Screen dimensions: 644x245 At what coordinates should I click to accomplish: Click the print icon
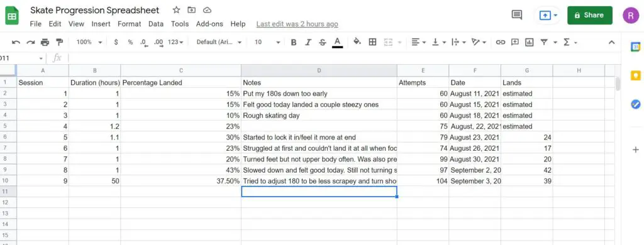coord(45,42)
